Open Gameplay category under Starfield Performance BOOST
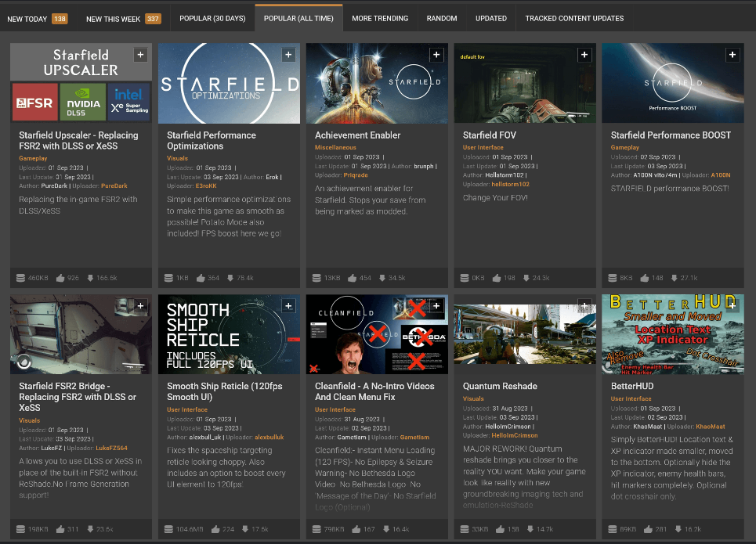Viewport: 756px width, 544px height. click(625, 147)
